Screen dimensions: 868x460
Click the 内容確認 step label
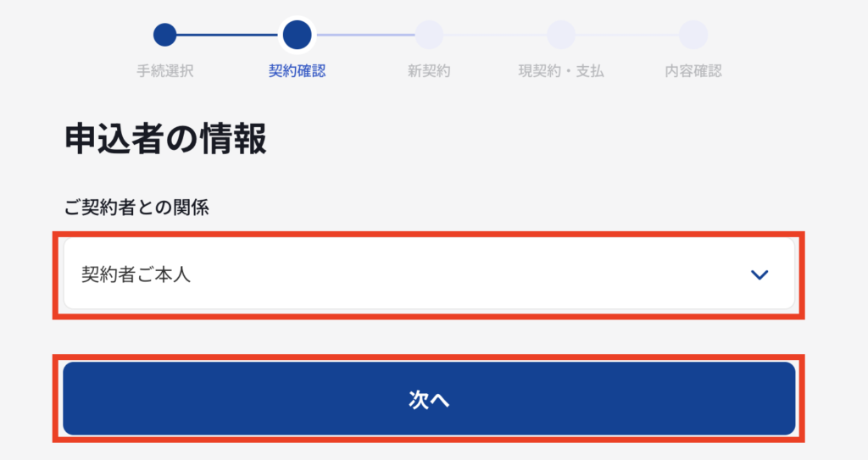click(693, 71)
